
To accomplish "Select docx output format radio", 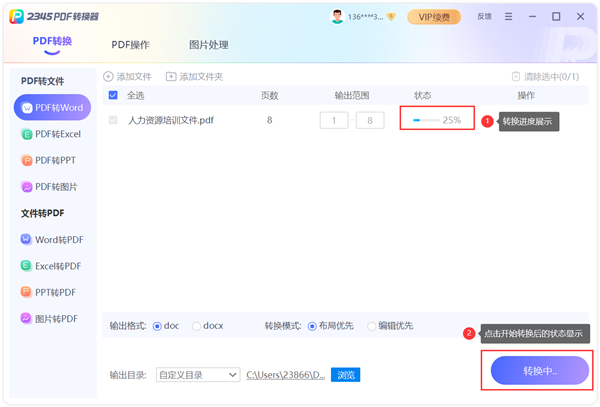I will pos(196,326).
